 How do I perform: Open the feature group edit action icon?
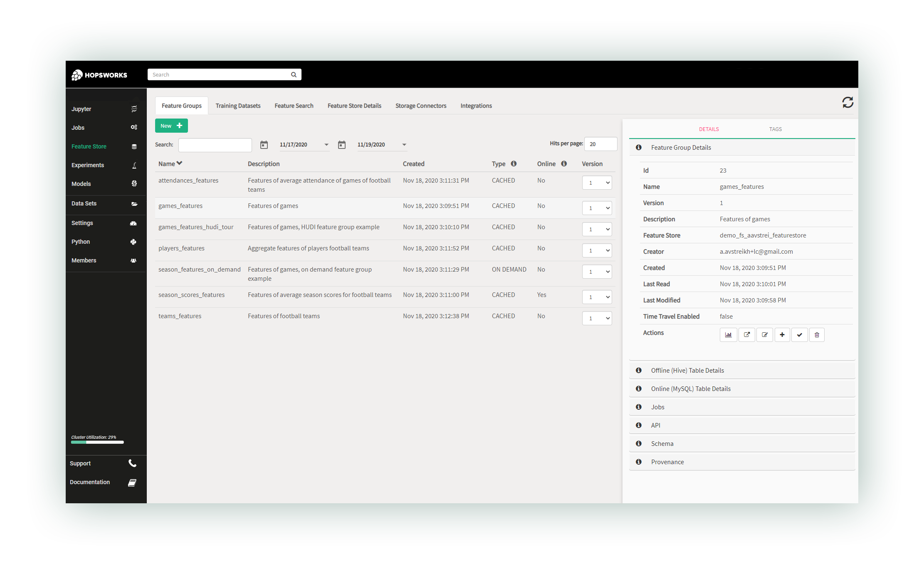pos(765,334)
